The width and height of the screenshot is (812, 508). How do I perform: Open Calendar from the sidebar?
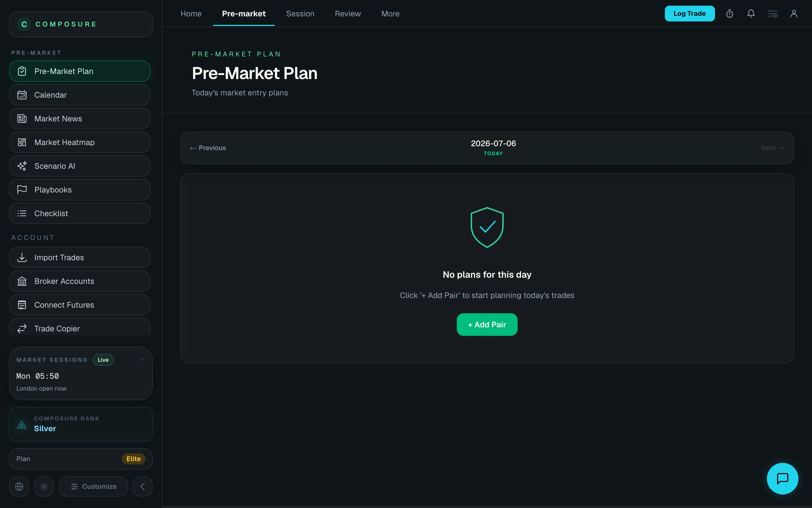point(80,95)
